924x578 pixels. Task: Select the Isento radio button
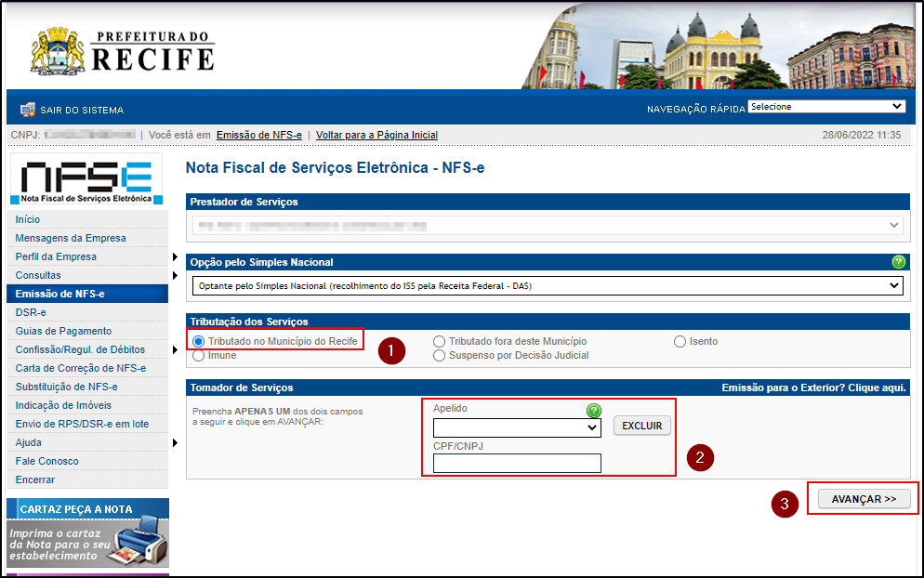point(680,341)
